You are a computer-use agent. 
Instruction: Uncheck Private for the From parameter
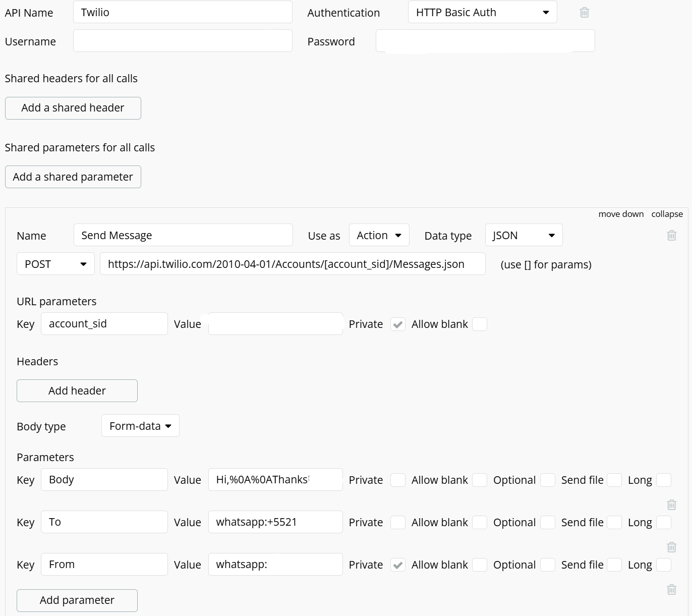(398, 565)
